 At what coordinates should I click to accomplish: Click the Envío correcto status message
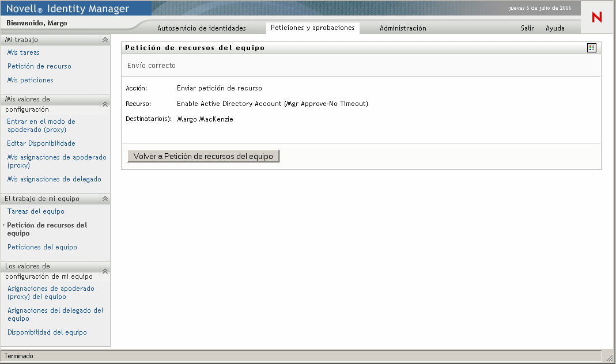[x=151, y=66]
